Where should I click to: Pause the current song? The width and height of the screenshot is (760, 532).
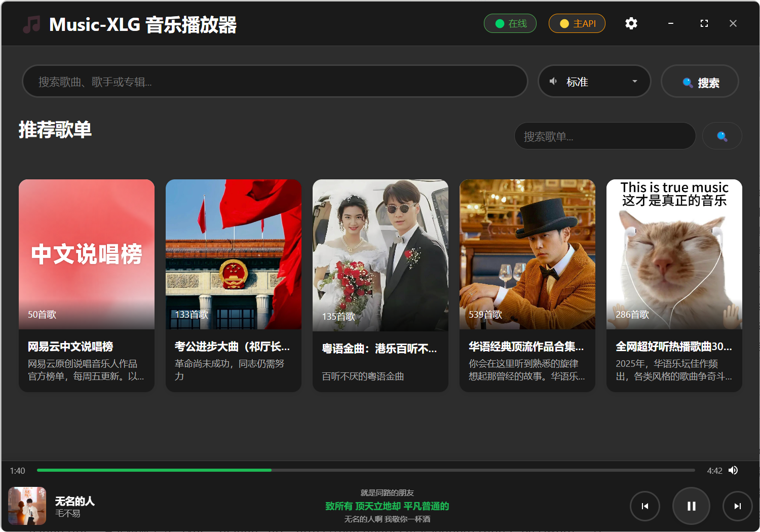(691, 506)
